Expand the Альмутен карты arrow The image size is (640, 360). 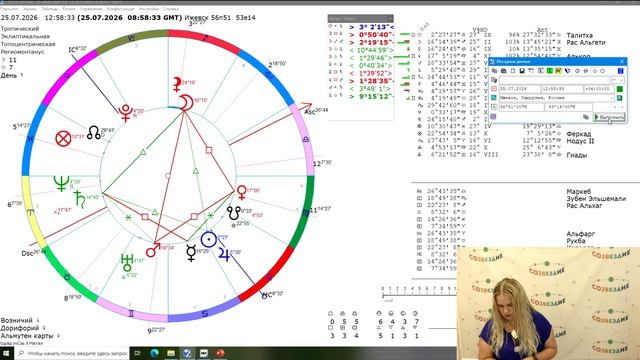(58, 336)
